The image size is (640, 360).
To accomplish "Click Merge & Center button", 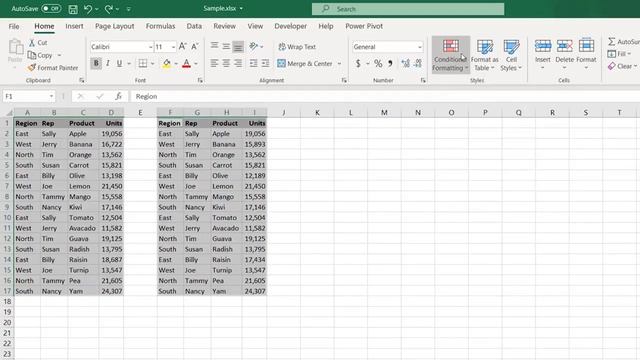I will (304, 64).
